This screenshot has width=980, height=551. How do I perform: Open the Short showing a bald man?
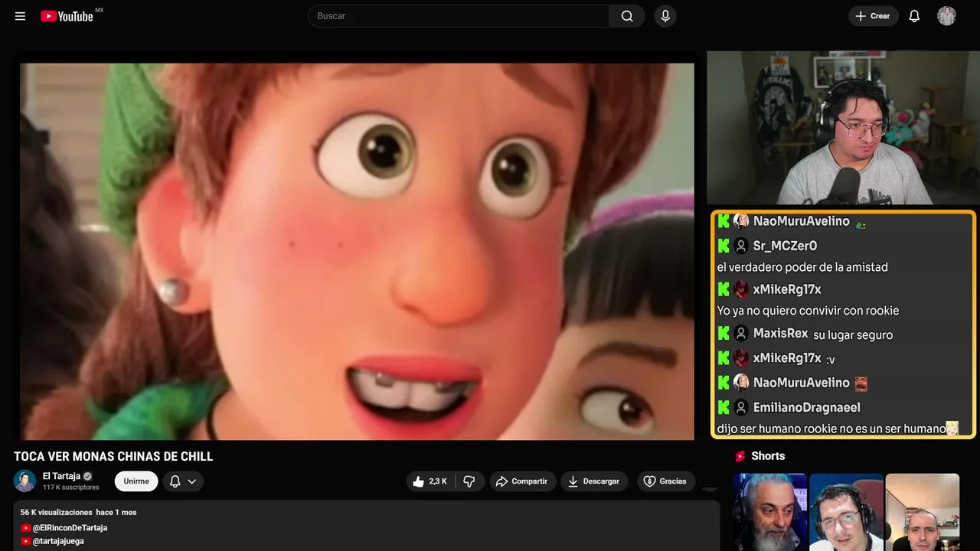pyautogui.click(x=922, y=512)
